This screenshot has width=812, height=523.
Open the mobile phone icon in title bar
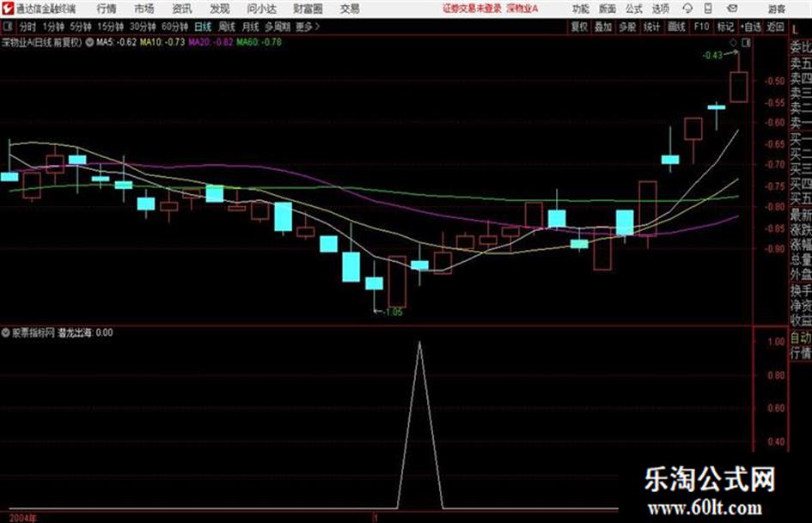[x=708, y=9]
